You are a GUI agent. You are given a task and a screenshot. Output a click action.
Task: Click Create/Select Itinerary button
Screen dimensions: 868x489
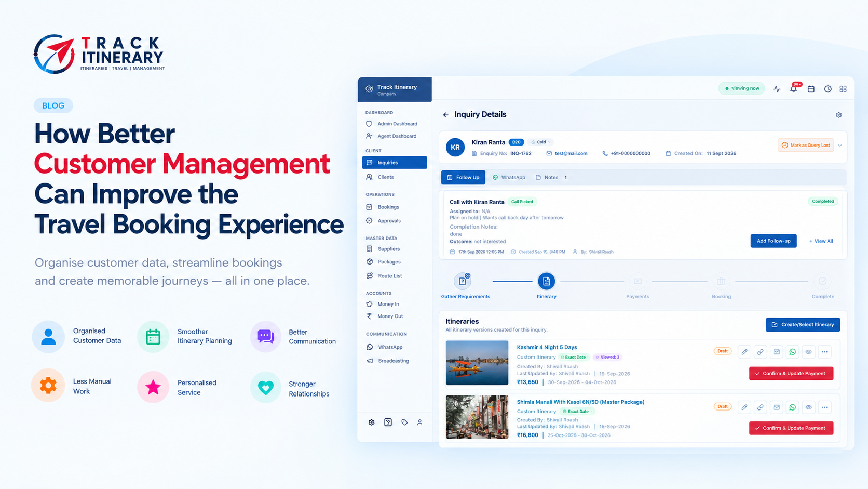[803, 325]
